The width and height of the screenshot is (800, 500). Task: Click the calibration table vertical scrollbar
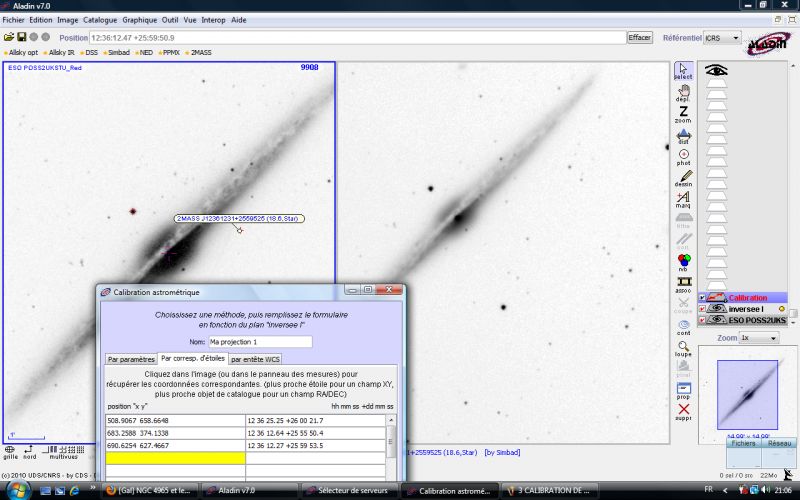click(391, 443)
